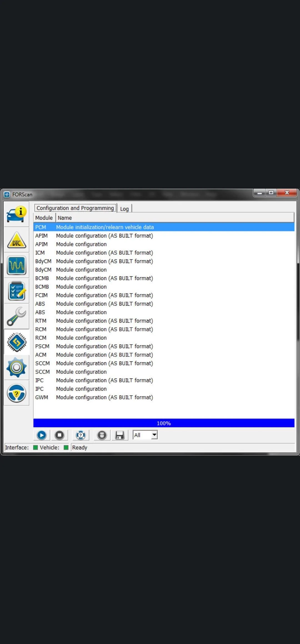Click the trash delete toolbar icon
This screenshot has width=300, height=644.
[102, 435]
